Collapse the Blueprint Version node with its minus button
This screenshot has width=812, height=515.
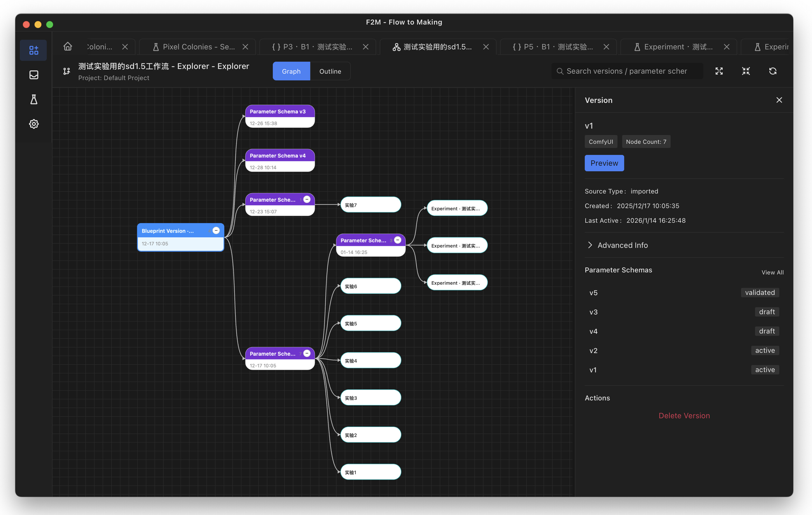[x=216, y=230]
